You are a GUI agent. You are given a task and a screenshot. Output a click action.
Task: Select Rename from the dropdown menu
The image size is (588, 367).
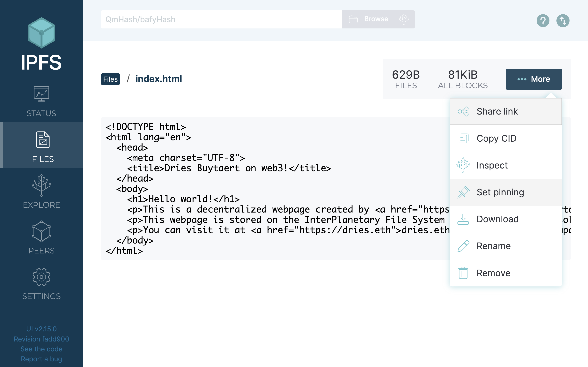point(493,246)
